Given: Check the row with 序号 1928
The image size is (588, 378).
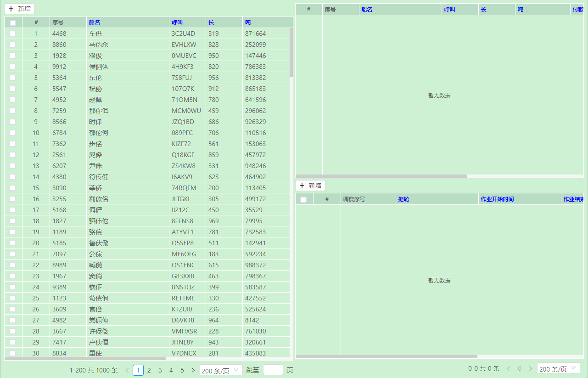Looking at the screenshot, I should point(12,56).
